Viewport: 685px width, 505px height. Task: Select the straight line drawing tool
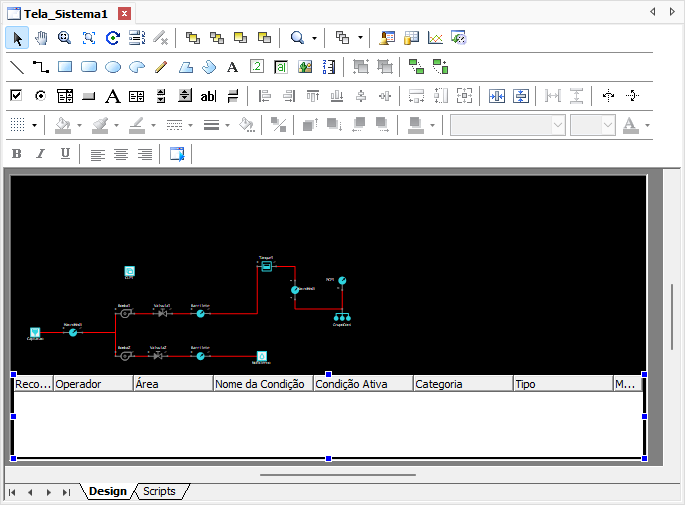(x=17, y=67)
